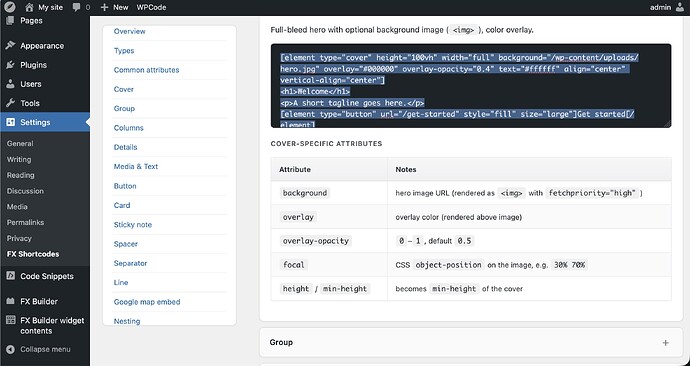Open WPCode in the top bar
Viewport: 690px width, 366px height.
(x=151, y=7)
